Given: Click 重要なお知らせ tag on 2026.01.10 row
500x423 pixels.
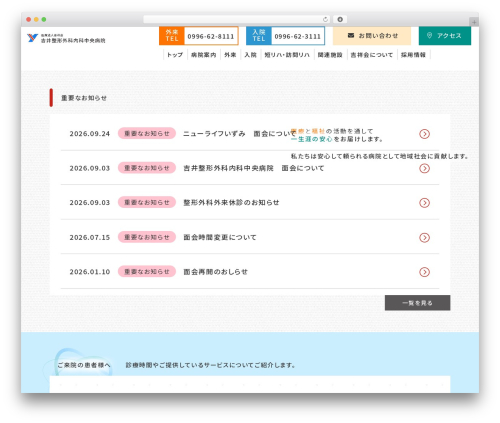Looking at the screenshot, I should coord(147,272).
